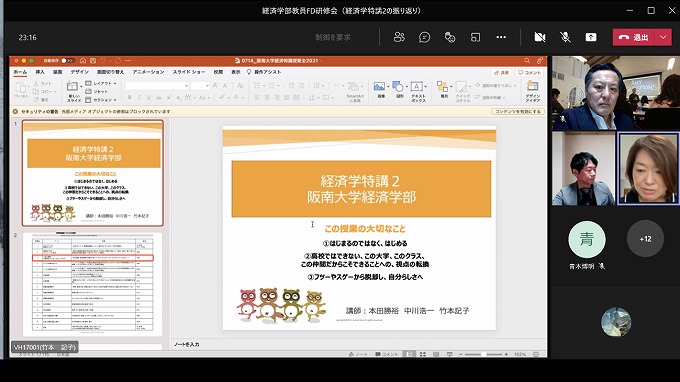
Task: Toggle italic formatting in ribbon
Action: tap(139, 98)
